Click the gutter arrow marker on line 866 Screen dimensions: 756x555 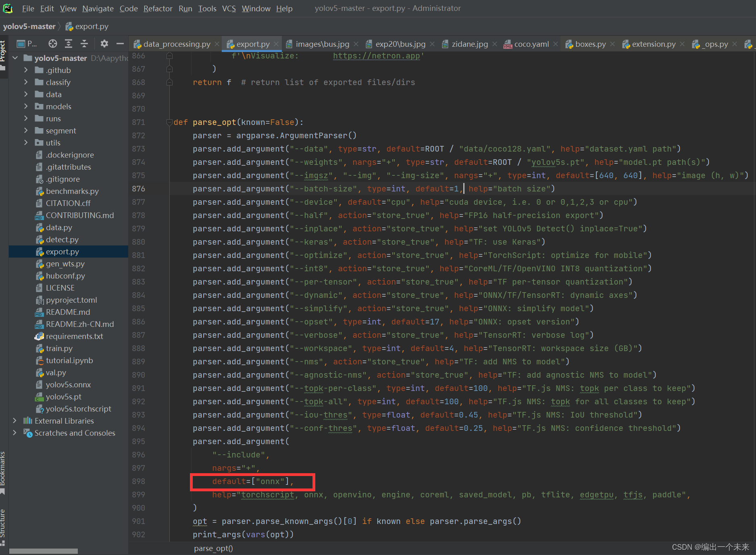pos(169,56)
